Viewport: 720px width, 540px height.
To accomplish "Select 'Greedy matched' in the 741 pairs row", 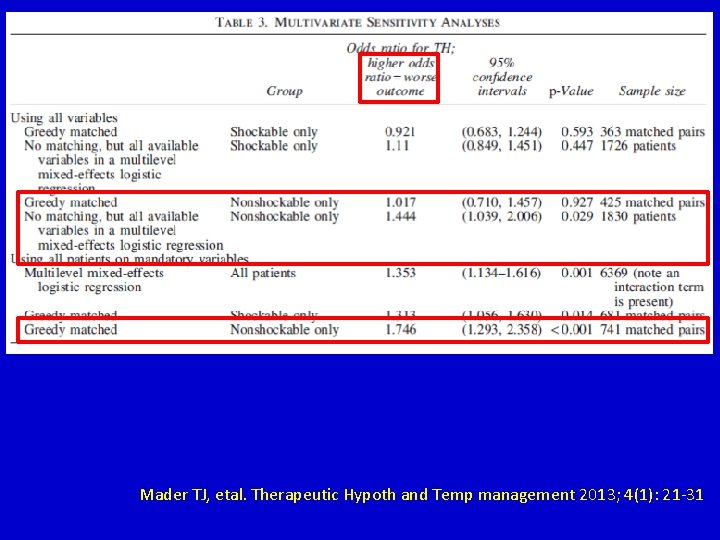I will [x=71, y=330].
